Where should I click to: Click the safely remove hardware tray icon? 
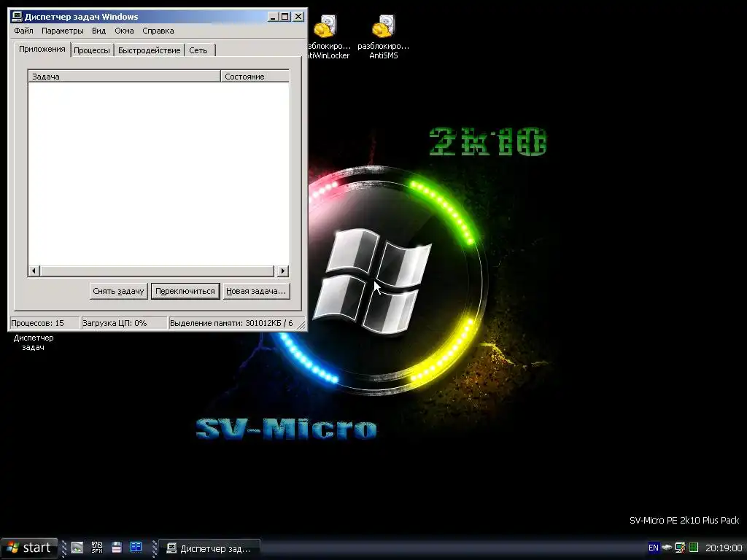click(x=667, y=548)
